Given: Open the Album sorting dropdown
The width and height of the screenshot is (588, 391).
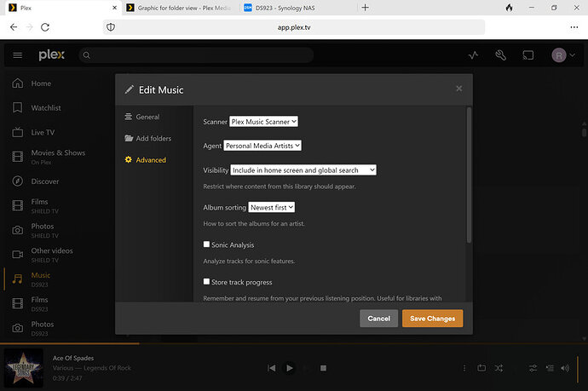Looking at the screenshot, I should [272, 207].
